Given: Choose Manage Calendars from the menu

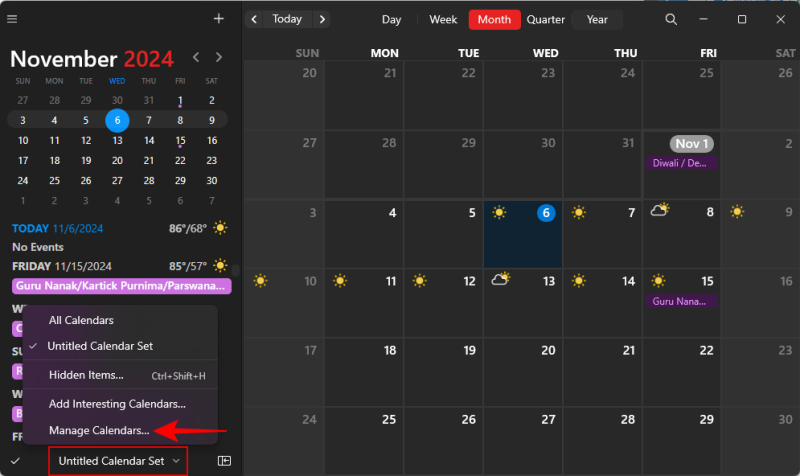Looking at the screenshot, I should [x=99, y=431].
